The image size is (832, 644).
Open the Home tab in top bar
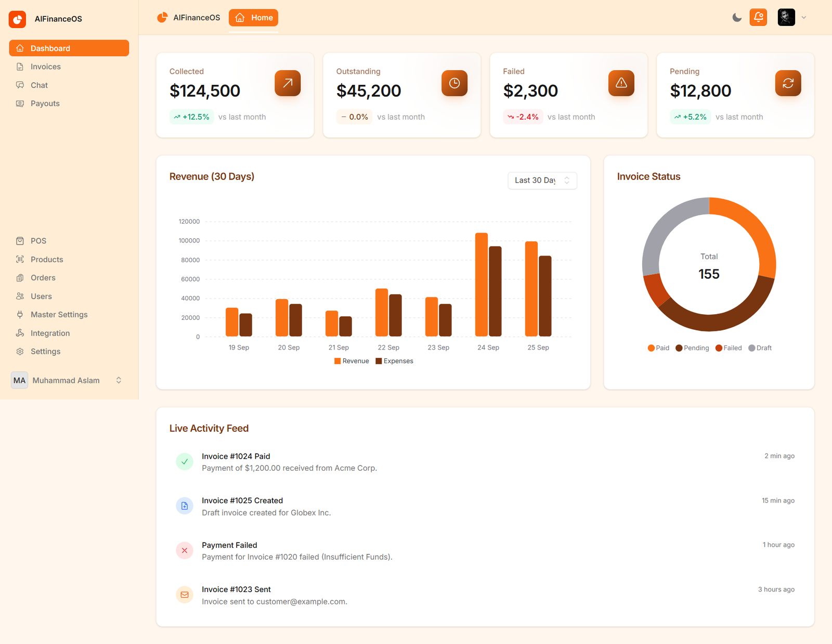(x=253, y=18)
